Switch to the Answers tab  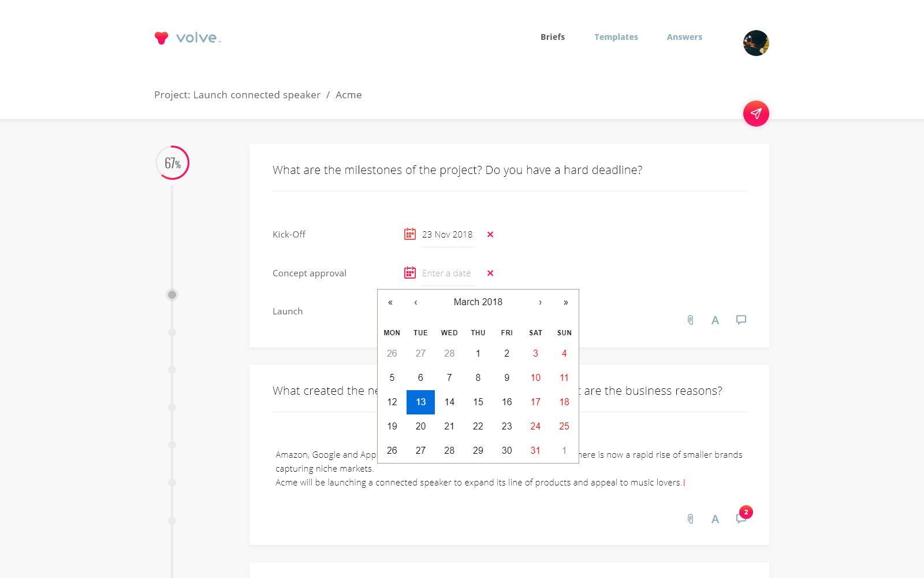(x=684, y=37)
